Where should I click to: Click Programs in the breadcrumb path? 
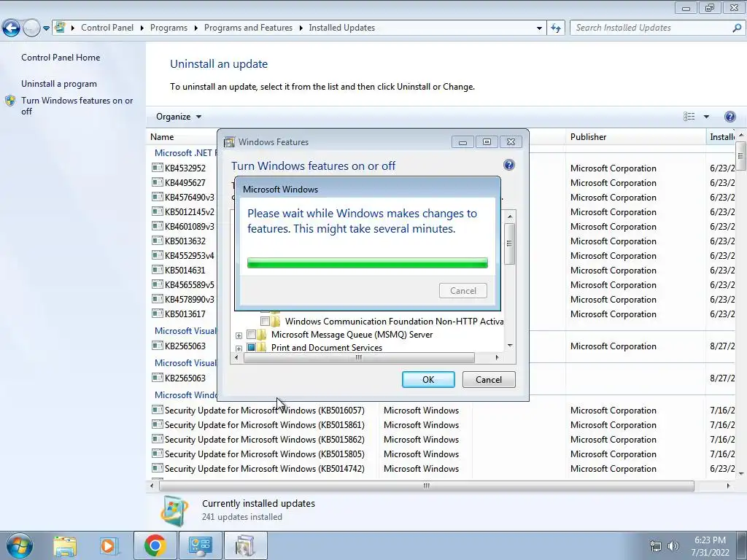[x=169, y=28]
